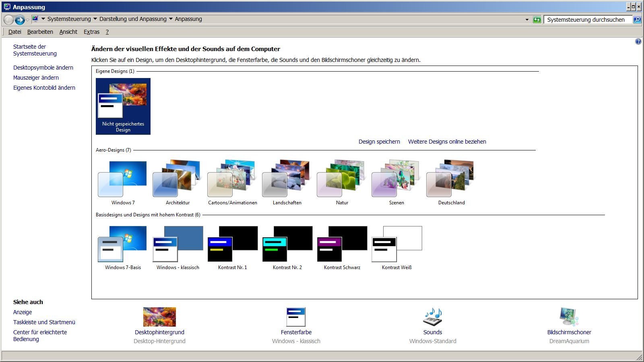
Task: Expand dropdown arrow before Systemsteuerung breadcrumb
Action: (x=43, y=19)
